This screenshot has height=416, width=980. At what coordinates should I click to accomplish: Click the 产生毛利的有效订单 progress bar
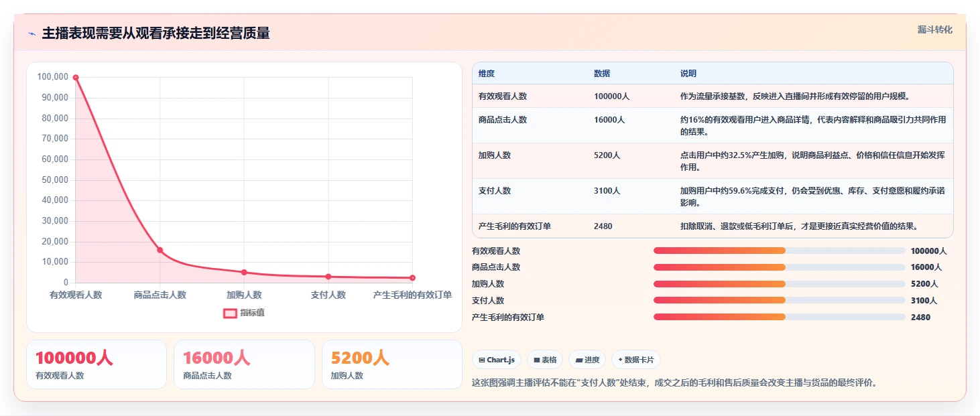coord(780,317)
